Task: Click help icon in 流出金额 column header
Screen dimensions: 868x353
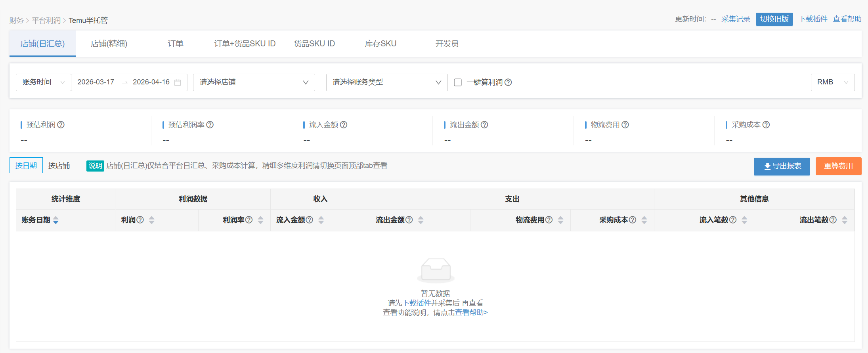Action: [409, 220]
